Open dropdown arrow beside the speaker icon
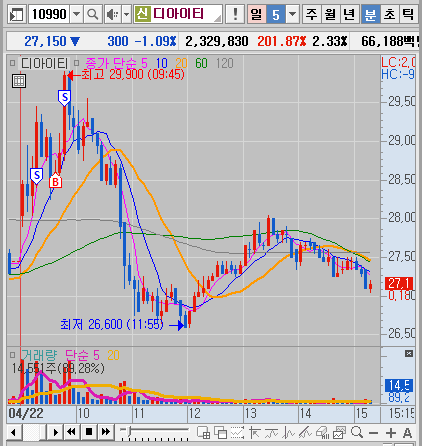 coord(126,14)
